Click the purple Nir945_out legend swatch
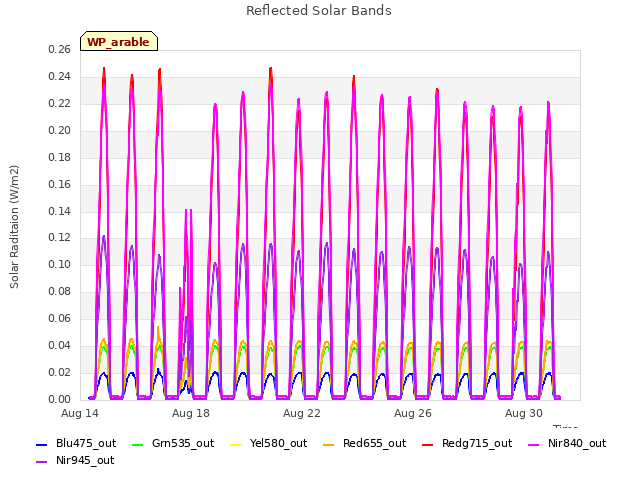640x480 pixels. coord(42,462)
